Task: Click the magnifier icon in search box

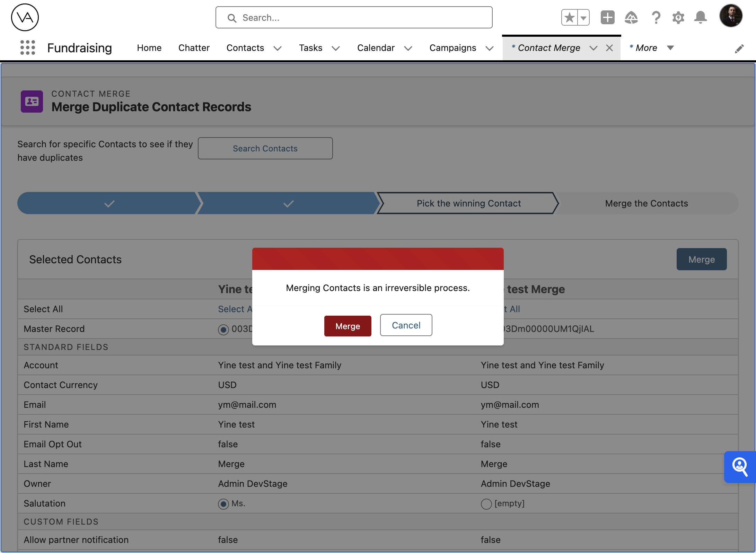Action: pyautogui.click(x=232, y=18)
